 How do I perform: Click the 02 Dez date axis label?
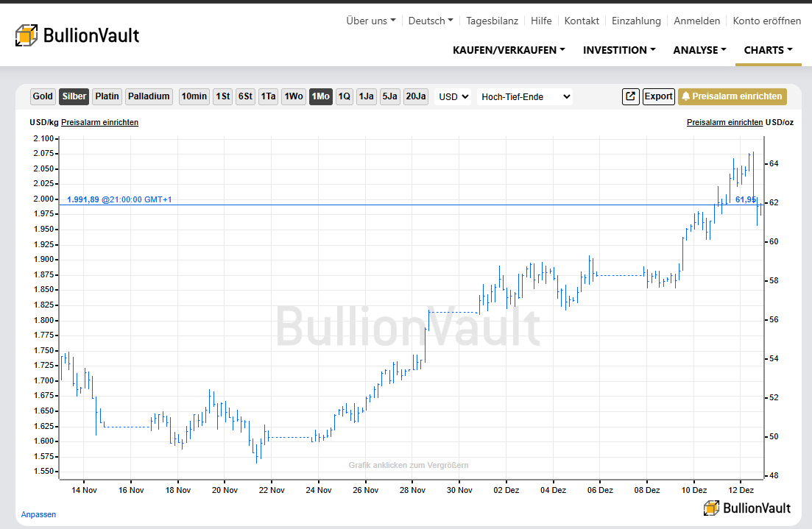(506, 490)
